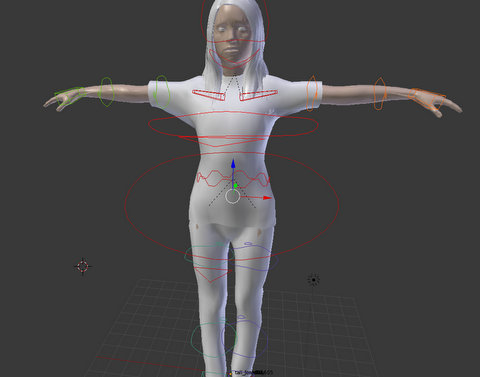Screen dimensions: 480x377
Task: Select the lamp object near the grid
Action: [x=314, y=280]
